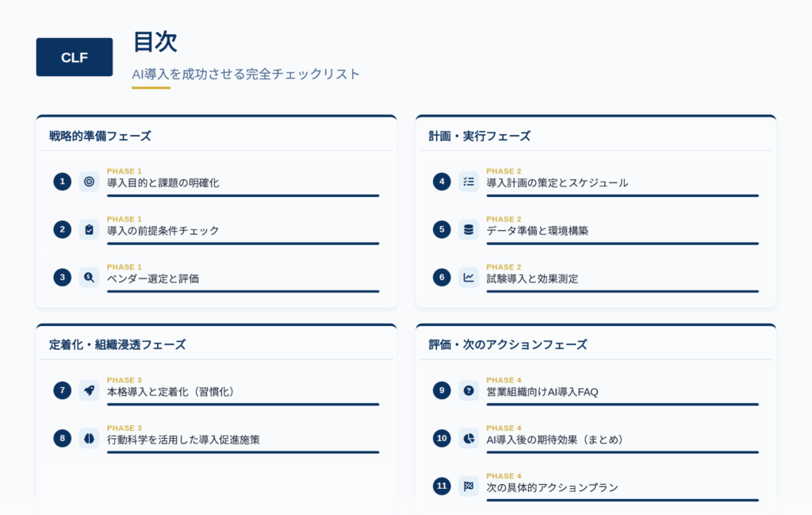Click the clipboard check icon for item 2

pos(89,229)
